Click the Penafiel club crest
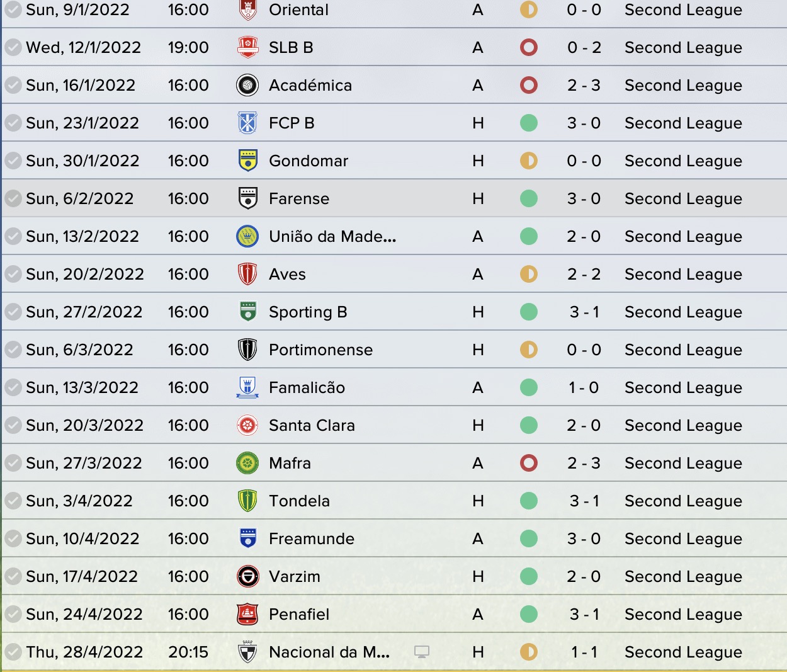Viewport: 787px width, 672px height. point(247,614)
